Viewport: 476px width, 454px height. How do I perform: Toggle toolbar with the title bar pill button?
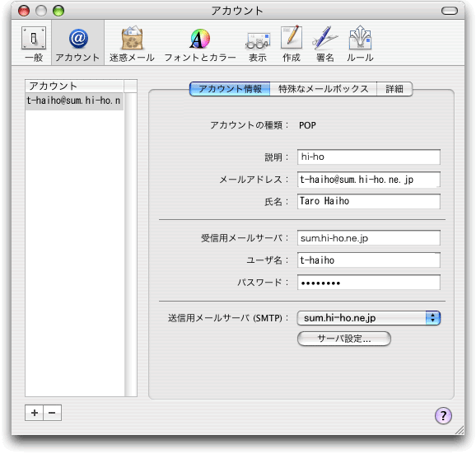(450, 11)
